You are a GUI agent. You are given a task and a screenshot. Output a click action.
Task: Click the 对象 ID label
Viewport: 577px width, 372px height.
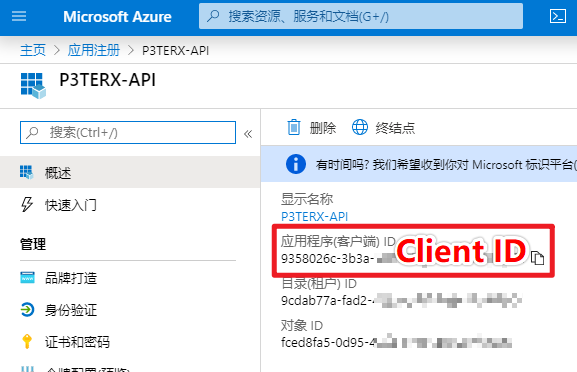pyautogui.click(x=302, y=325)
